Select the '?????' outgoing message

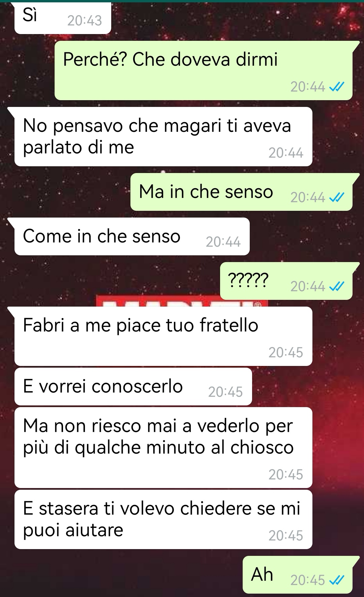point(286,281)
